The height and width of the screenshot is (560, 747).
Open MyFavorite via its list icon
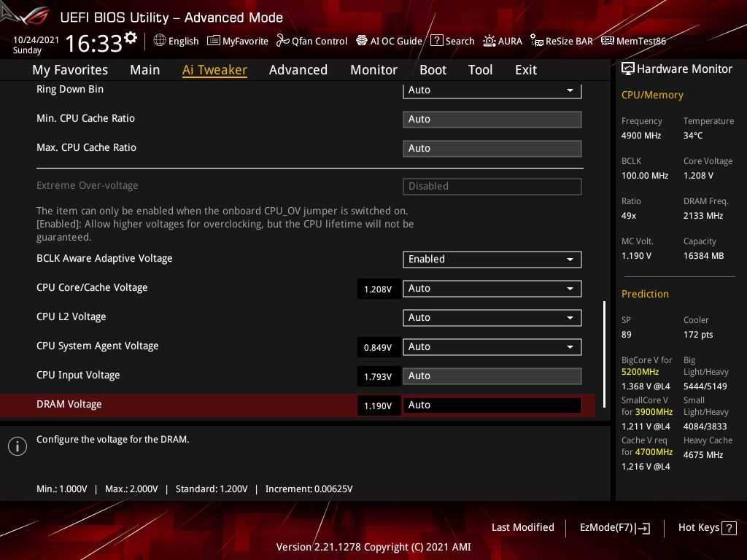click(214, 41)
